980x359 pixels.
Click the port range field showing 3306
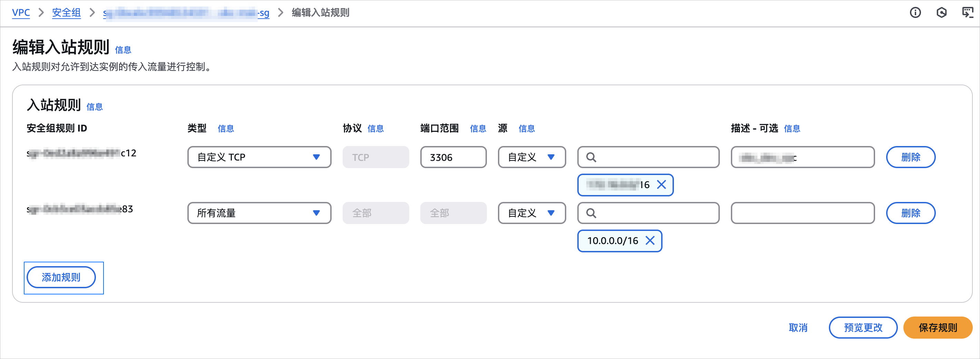tap(453, 157)
